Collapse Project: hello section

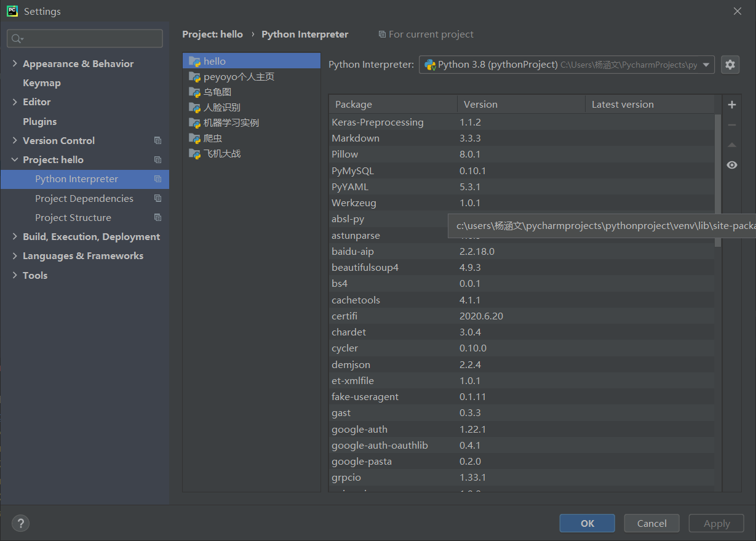15,159
